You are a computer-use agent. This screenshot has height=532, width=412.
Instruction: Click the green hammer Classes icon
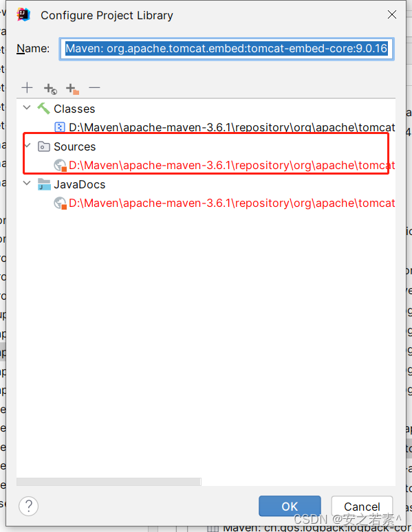44,109
